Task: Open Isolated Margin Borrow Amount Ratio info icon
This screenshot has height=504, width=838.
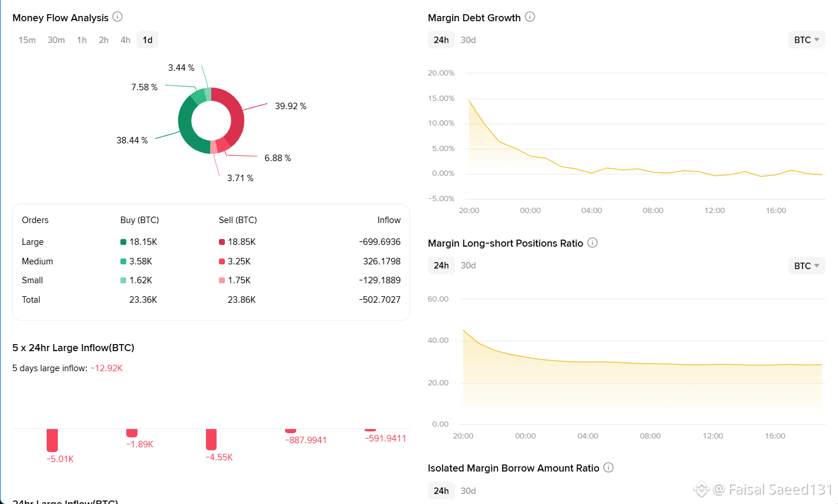Action: click(608, 467)
